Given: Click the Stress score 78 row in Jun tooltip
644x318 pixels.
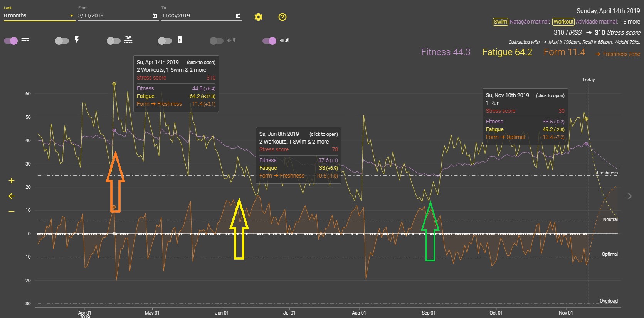Looking at the screenshot, I should coord(299,149).
